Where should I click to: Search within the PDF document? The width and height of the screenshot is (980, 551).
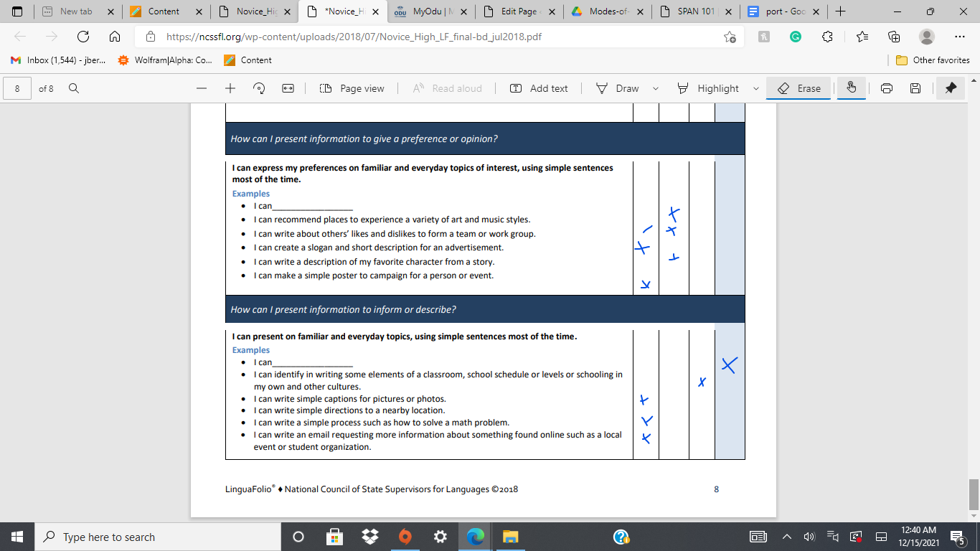[73, 88]
